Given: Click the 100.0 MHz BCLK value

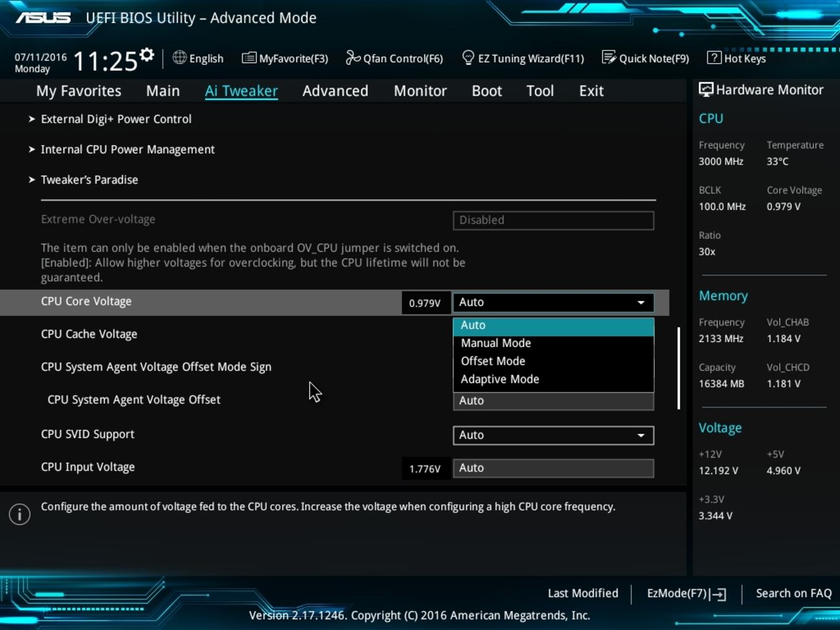Looking at the screenshot, I should [x=722, y=207].
